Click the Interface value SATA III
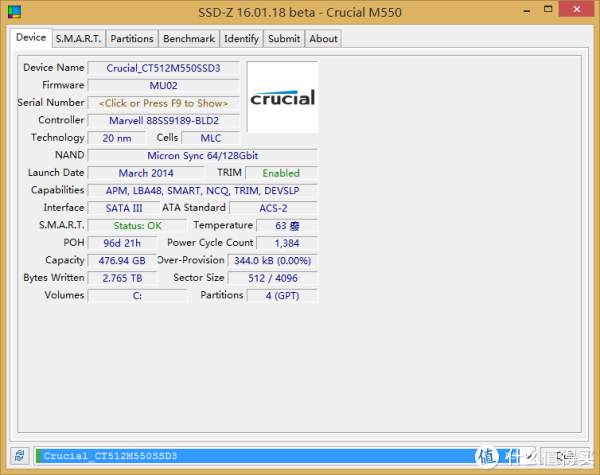The width and height of the screenshot is (600, 475). tap(124, 208)
